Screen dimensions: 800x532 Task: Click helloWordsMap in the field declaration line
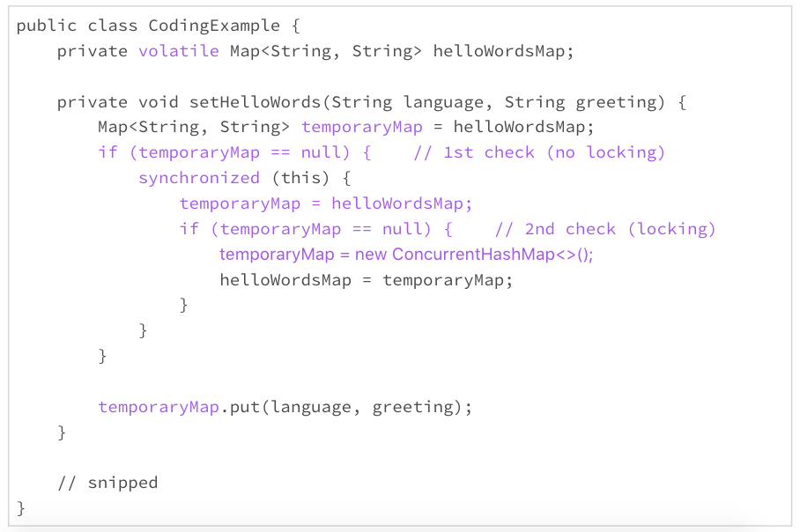(x=502, y=51)
